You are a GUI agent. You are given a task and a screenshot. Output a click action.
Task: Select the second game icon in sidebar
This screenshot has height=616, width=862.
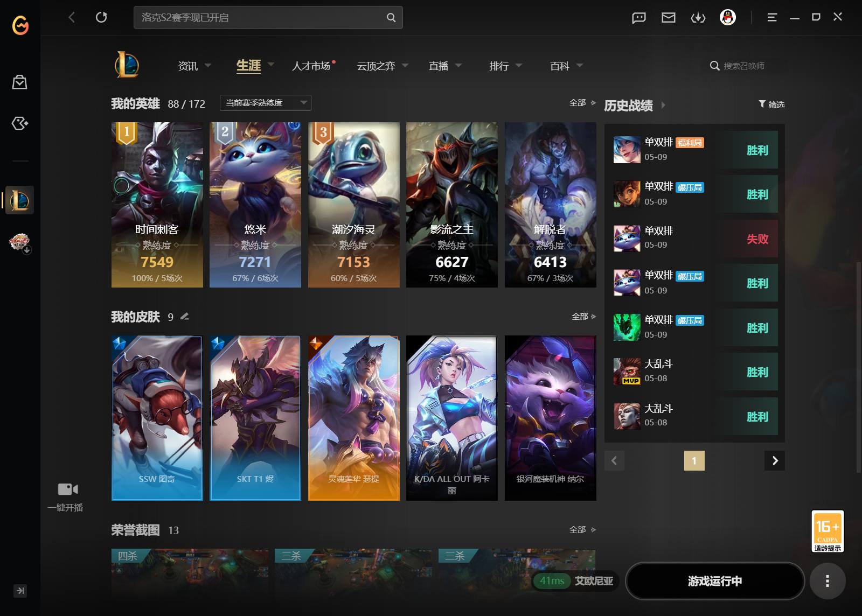pyautogui.click(x=20, y=242)
